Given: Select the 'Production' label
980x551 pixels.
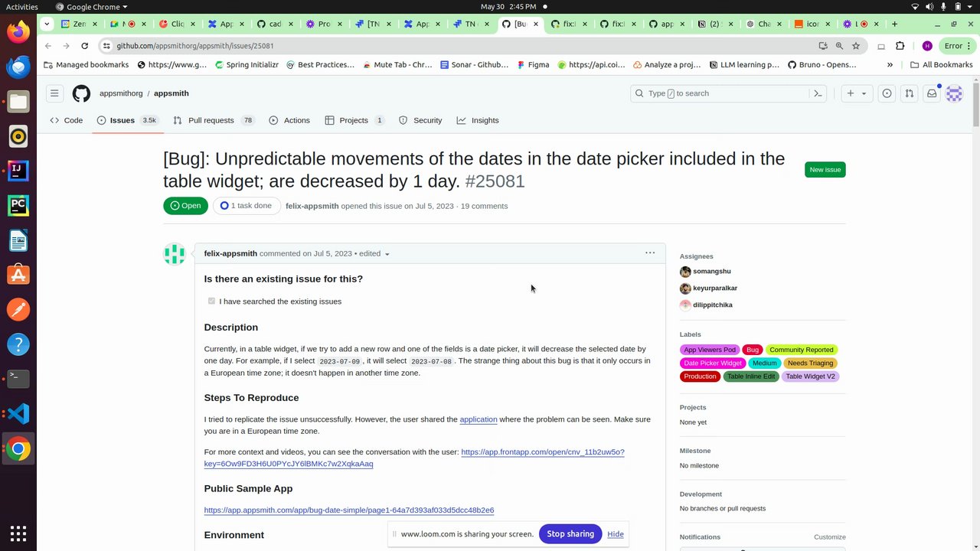Looking at the screenshot, I should click(x=700, y=377).
